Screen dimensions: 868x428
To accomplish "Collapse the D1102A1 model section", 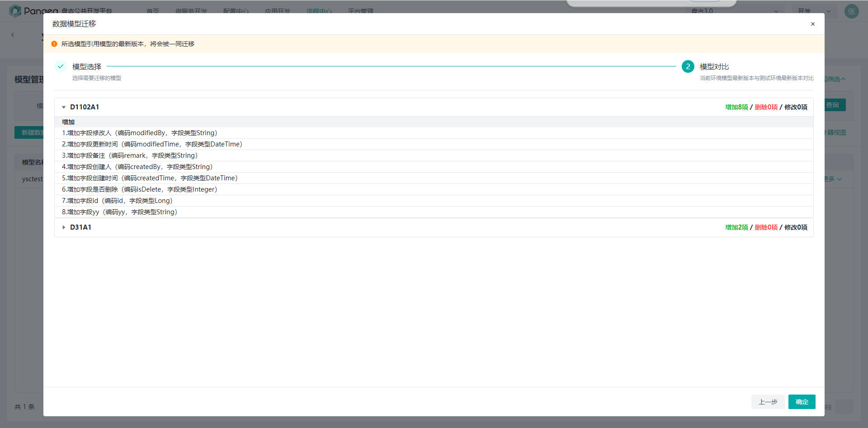I will click(x=64, y=107).
